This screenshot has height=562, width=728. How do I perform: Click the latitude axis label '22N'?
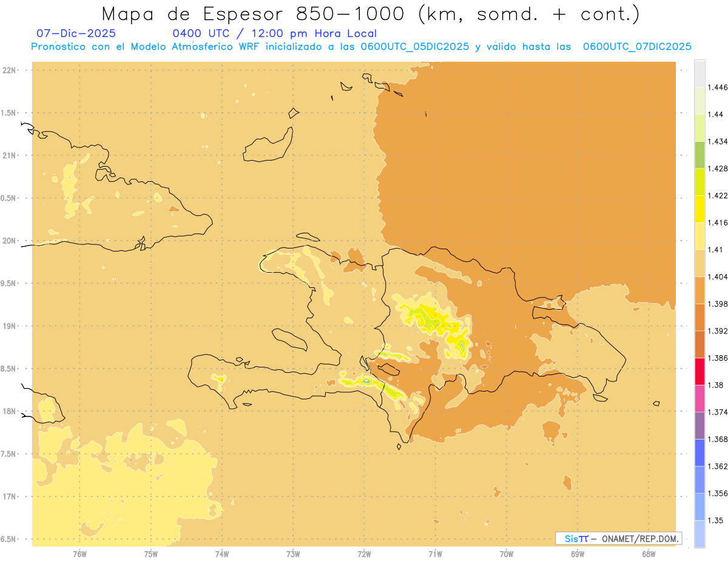[x=9, y=70]
